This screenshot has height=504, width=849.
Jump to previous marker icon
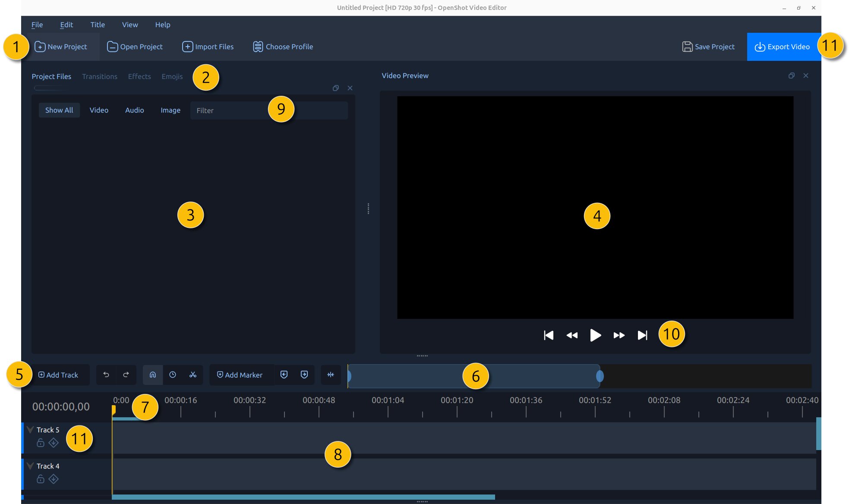point(284,375)
